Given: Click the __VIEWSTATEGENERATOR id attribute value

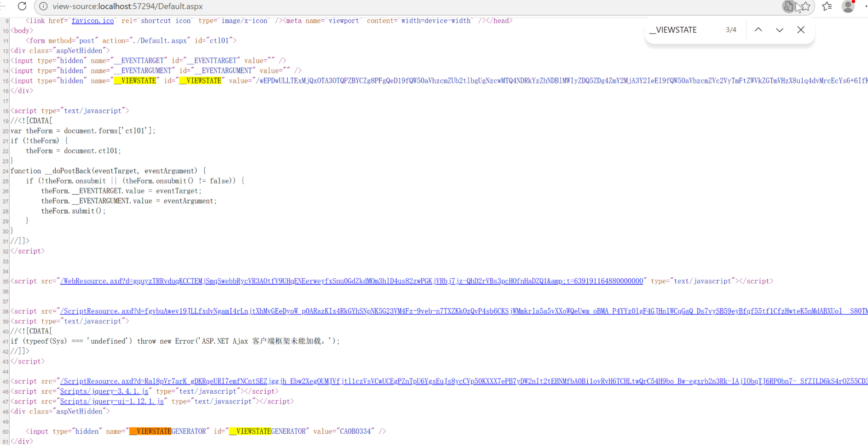Looking at the screenshot, I should [267, 431].
